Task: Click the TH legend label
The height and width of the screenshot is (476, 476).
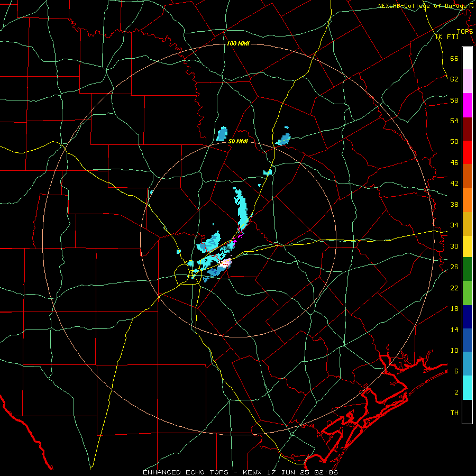Action: click(454, 413)
